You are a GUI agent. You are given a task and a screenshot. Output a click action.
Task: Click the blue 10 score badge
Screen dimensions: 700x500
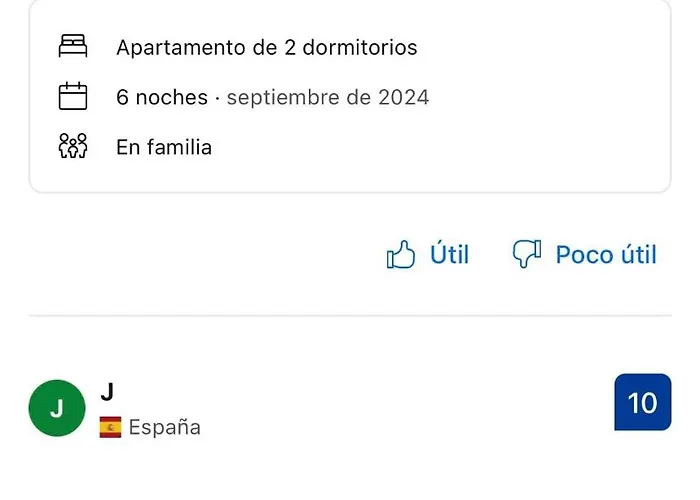(642, 402)
